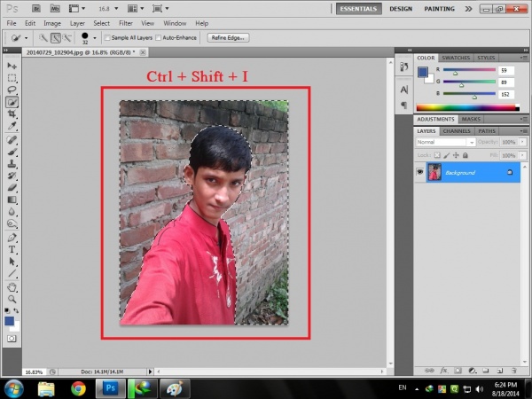This screenshot has width=532, height=399.
Task: Select the Quick Selection tool in toolbox
Action: (12, 102)
